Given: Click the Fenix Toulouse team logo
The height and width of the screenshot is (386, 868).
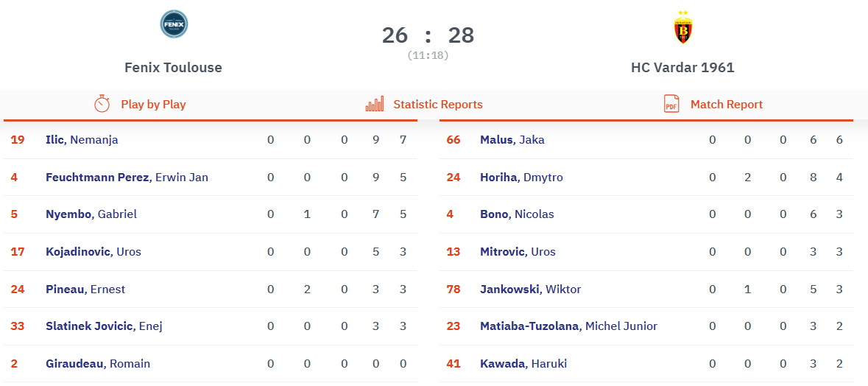Looking at the screenshot, I should tap(174, 24).
